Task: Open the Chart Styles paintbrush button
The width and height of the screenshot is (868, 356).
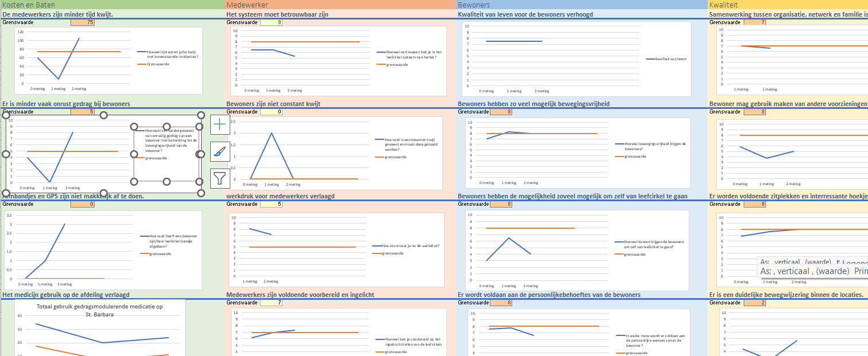Action: [221, 152]
